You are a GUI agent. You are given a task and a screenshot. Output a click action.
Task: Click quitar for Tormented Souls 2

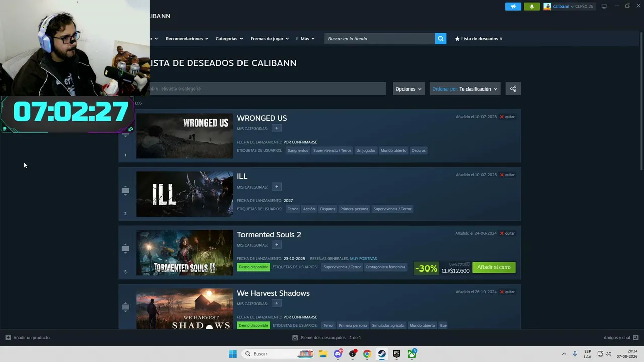point(510,233)
